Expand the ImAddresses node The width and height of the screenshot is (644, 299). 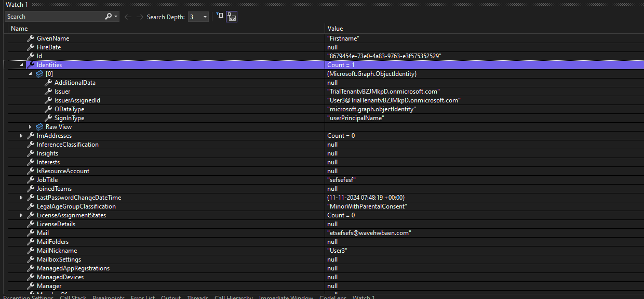coord(21,136)
